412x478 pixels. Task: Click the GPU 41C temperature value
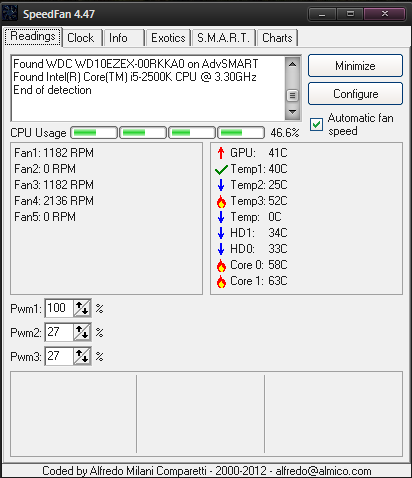278,153
